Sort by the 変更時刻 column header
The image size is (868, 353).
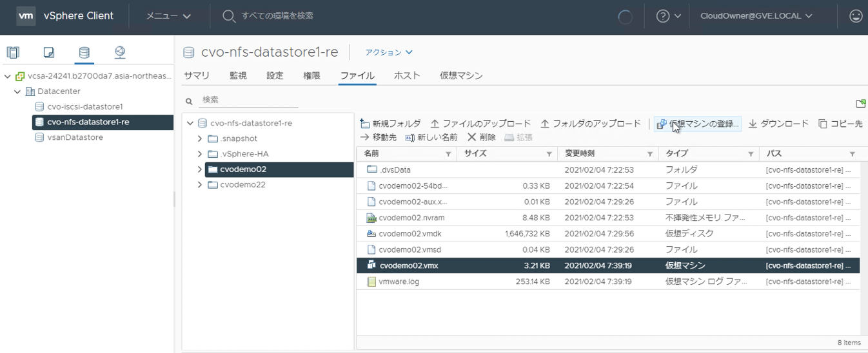pos(580,154)
